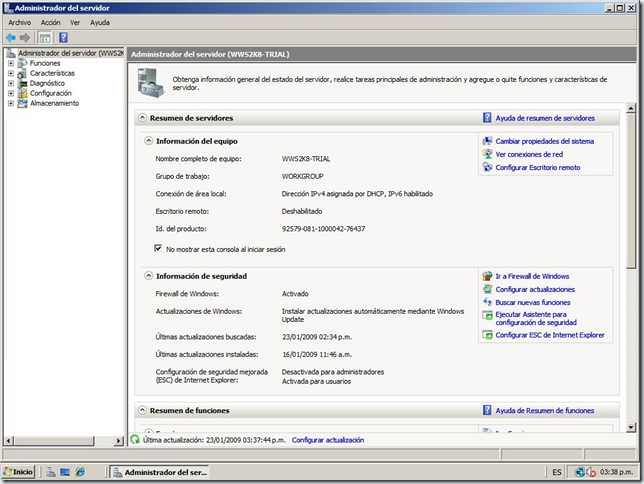Click the vertical scrollbar up arrow in main pane
The image size is (644, 484).
pos(631,108)
